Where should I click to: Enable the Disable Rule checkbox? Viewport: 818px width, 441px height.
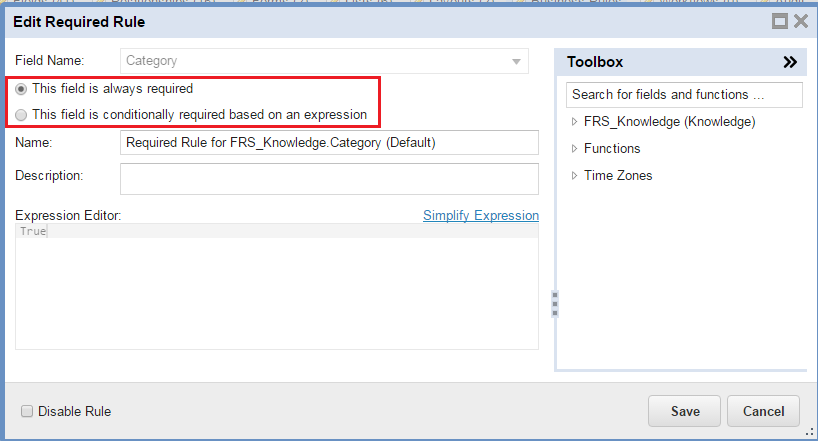pos(28,411)
